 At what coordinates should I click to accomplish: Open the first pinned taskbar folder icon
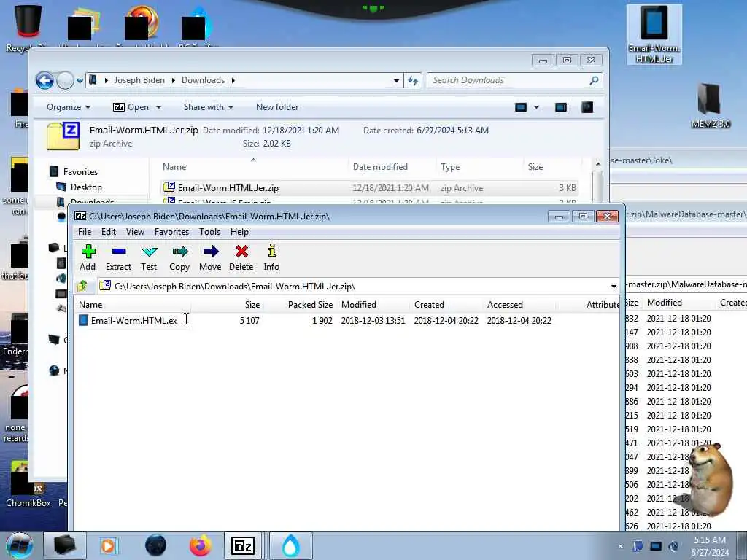pos(65,545)
